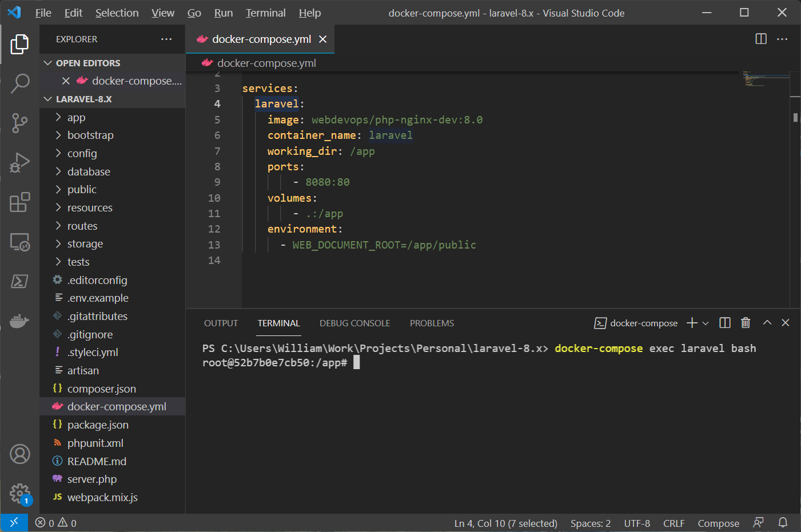Split the terminal panel

[725, 323]
